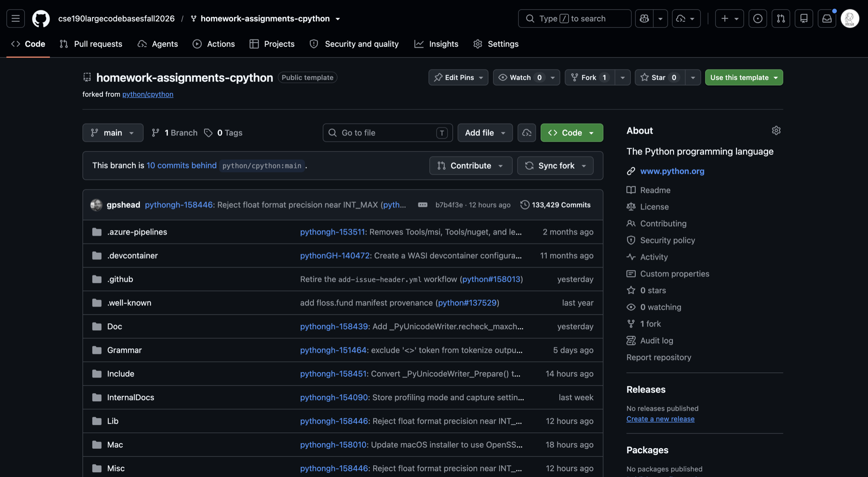Open the Insights tab

pos(437,44)
